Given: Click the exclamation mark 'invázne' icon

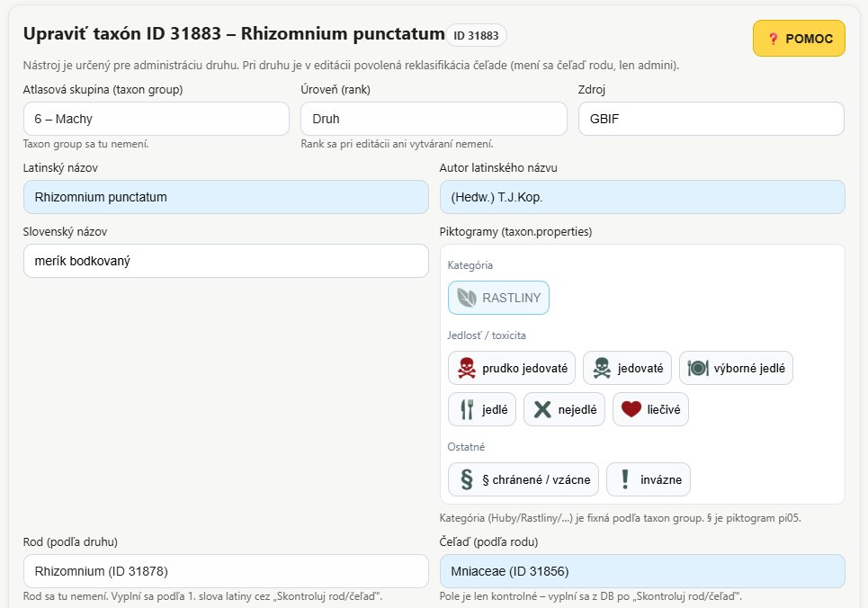Looking at the screenshot, I should pos(624,479).
